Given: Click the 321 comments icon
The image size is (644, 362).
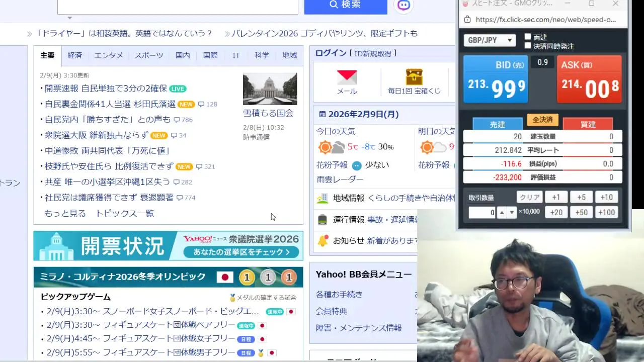Looking at the screenshot, I should pos(199,167).
